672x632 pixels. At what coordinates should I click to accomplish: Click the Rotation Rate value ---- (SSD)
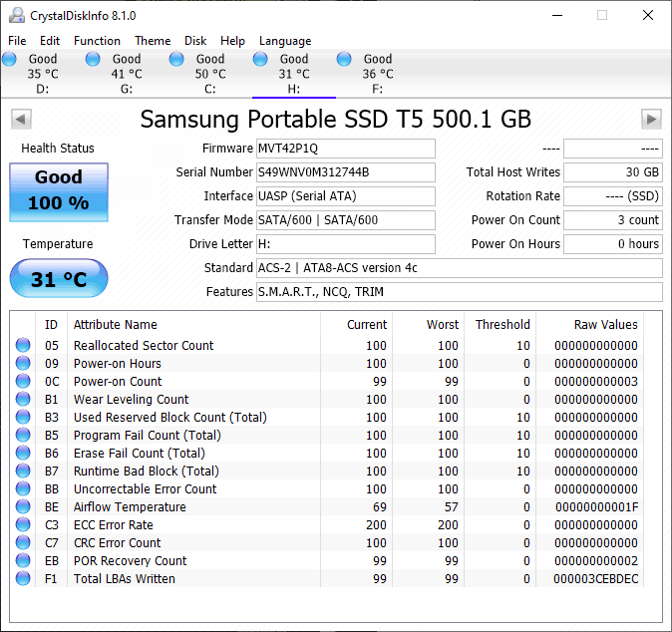pyautogui.click(x=613, y=196)
